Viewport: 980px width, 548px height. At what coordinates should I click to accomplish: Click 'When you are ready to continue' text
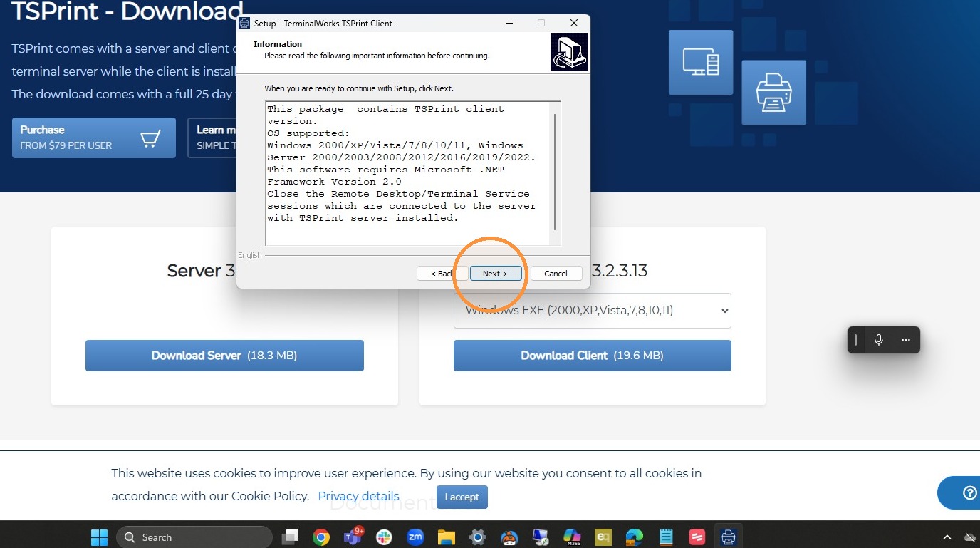[359, 88]
